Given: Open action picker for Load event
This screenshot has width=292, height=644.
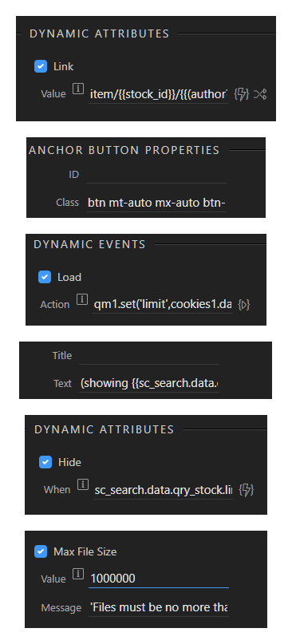Looking at the screenshot, I should pyautogui.click(x=244, y=305).
